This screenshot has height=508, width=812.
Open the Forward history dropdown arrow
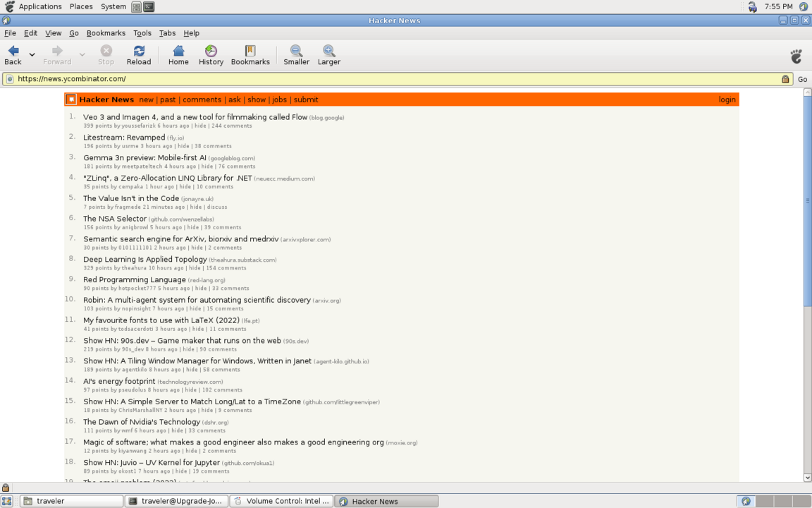[82, 55]
